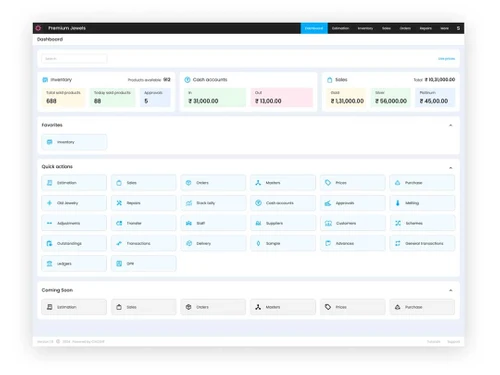Click the Silver sales tile ₹ 56,000.00

(x=391, y=97)
